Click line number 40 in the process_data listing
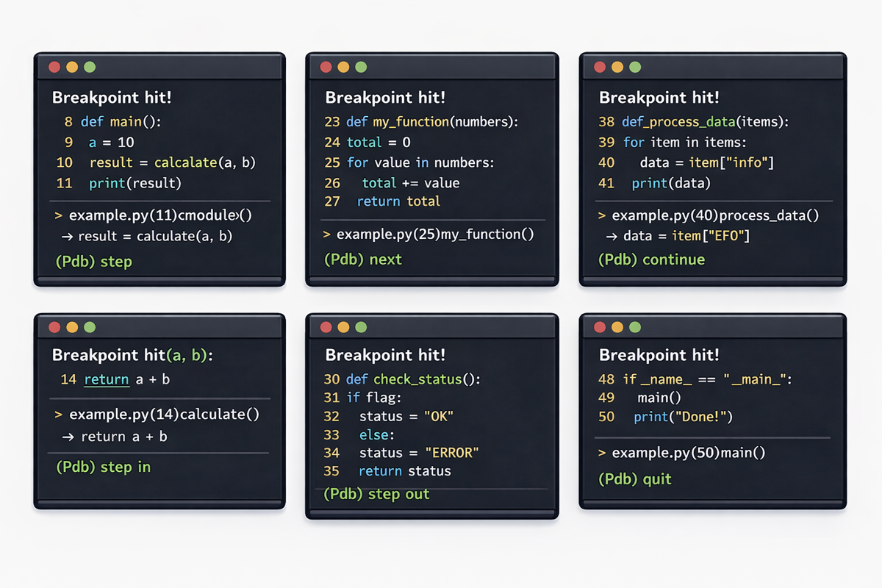The width and height of the screenshot is (882, 588). [606, 162]
